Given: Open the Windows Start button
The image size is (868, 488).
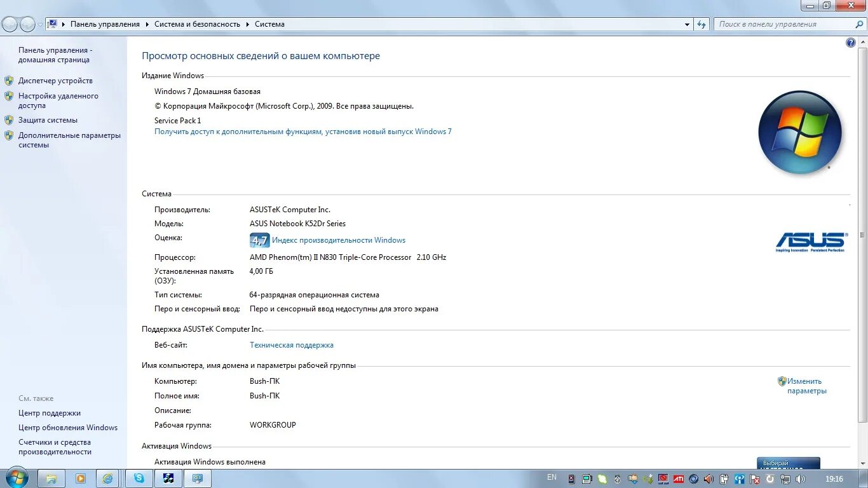Looking at the screenshot, I should (x=16, y=478).
